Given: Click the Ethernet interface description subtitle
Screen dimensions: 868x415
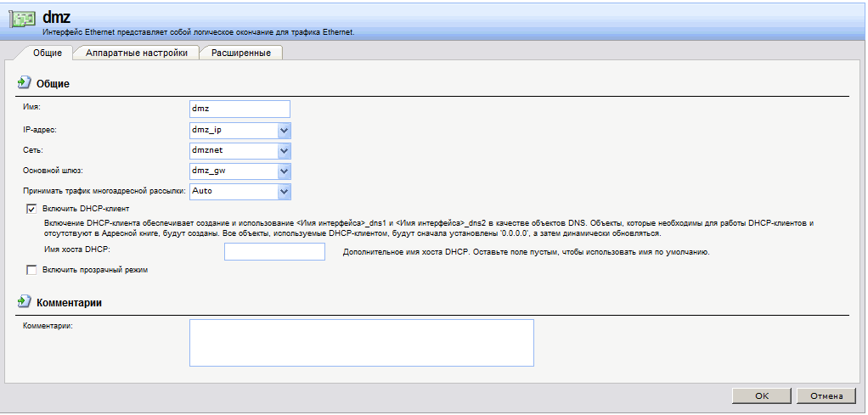Looking at the screenshot, I should 198,32.
